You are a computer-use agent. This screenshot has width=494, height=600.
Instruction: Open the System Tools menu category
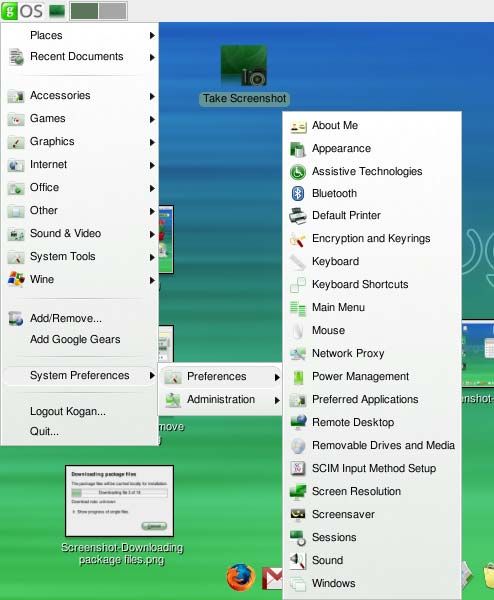(x=81, y=256)
